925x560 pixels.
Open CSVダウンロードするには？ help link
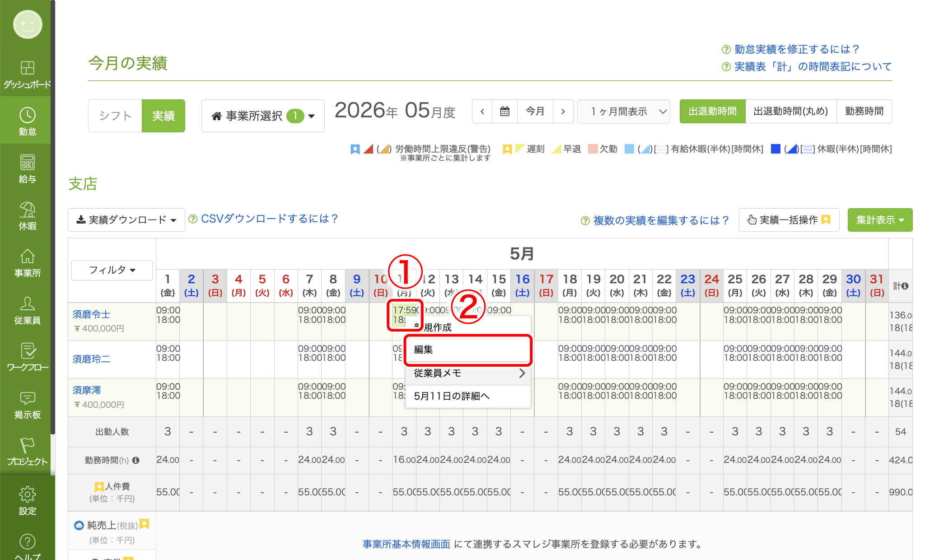[269, 219]
